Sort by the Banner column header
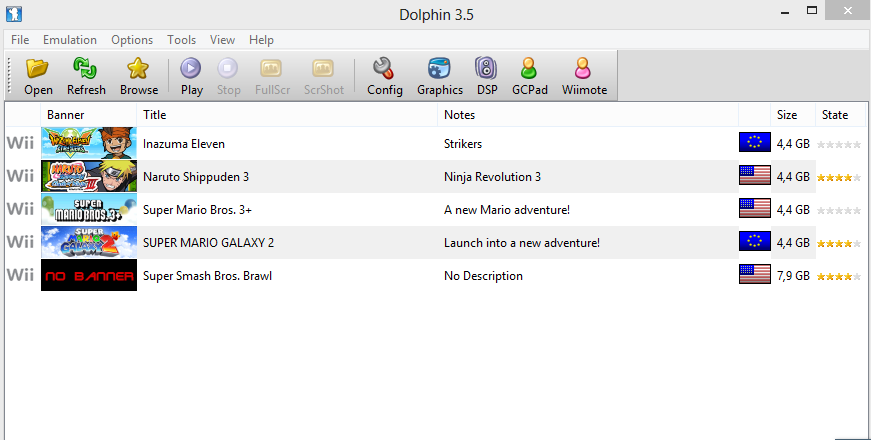Screen dimensions: 871x440 pyautogui.click(x=88, y=115)
